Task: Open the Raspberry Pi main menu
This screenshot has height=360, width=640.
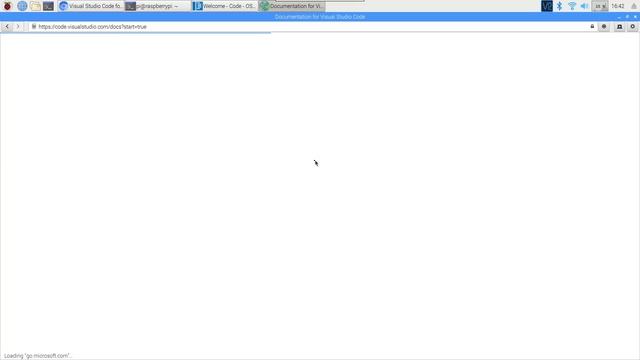Action: click(7, 6)
